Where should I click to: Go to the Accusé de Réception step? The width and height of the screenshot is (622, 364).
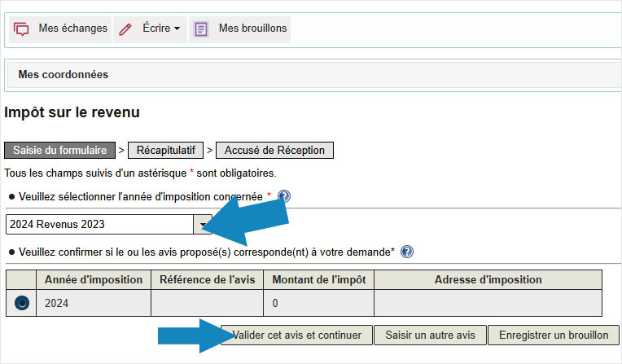(x=274, y=151)
